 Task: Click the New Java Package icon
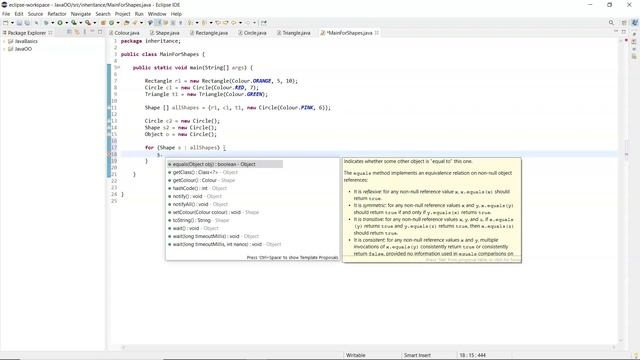(103, 23)
